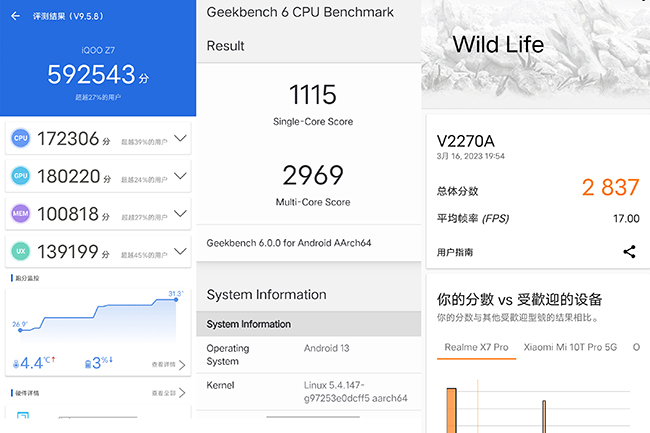
Task: Tap the share icon in Wild Life card
Action: coord(629,252)
